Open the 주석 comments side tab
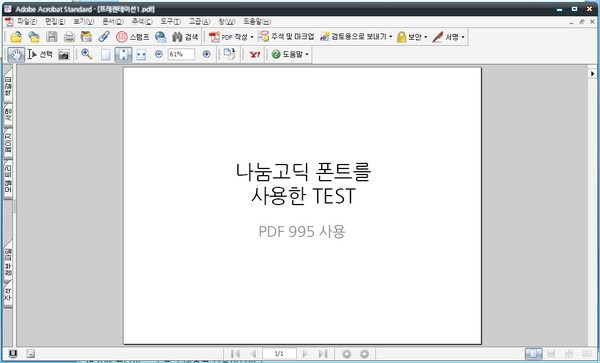The image size is (600, 363). (8, 295)
